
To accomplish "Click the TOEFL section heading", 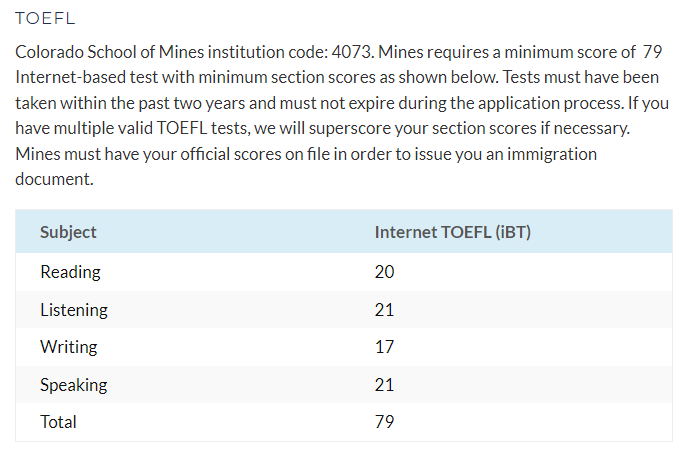I will point(45,19).
